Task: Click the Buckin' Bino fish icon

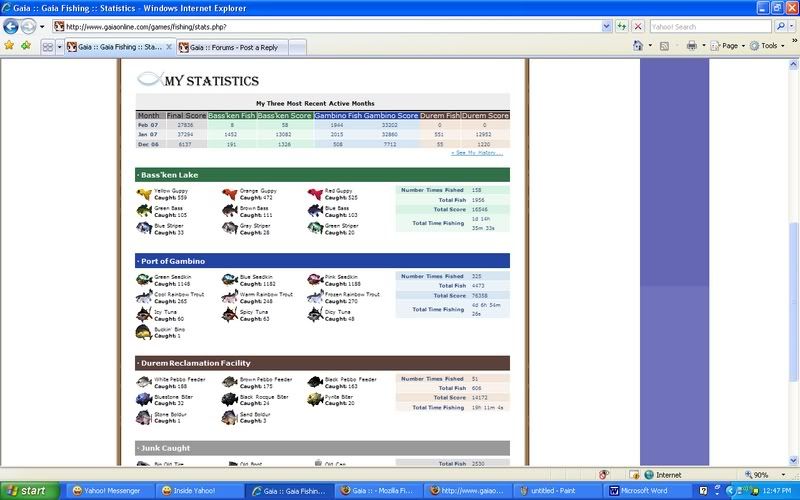Action: click(x=144, y=332)
